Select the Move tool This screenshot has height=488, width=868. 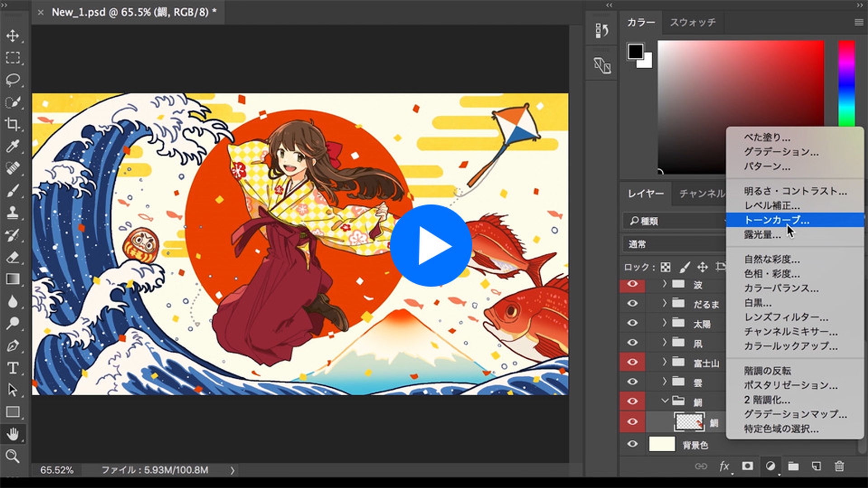[13, 36]
